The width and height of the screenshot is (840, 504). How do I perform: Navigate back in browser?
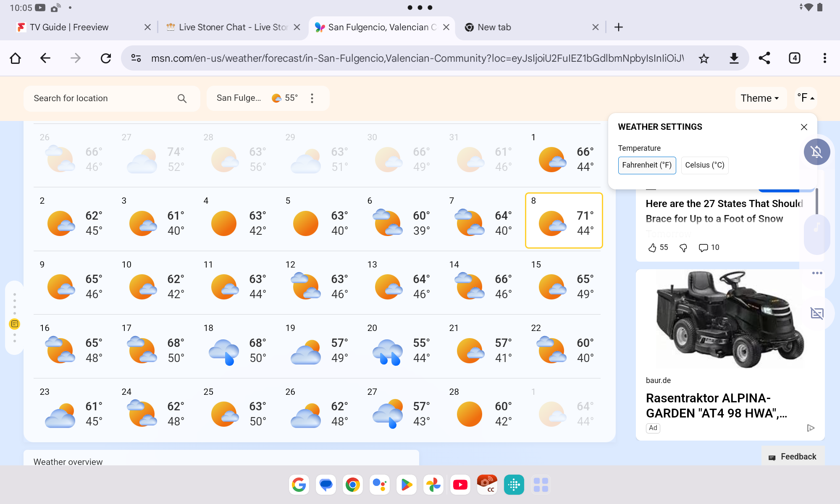point(45,58)
